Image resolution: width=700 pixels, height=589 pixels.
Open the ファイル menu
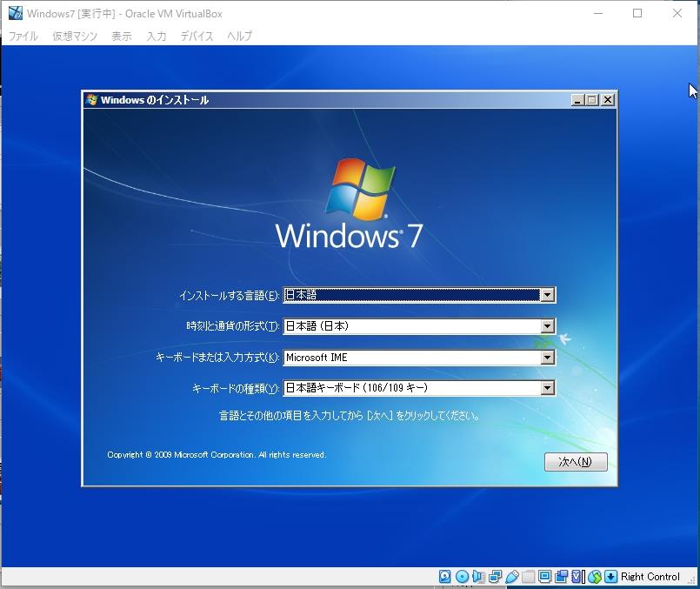coord(23,36)
